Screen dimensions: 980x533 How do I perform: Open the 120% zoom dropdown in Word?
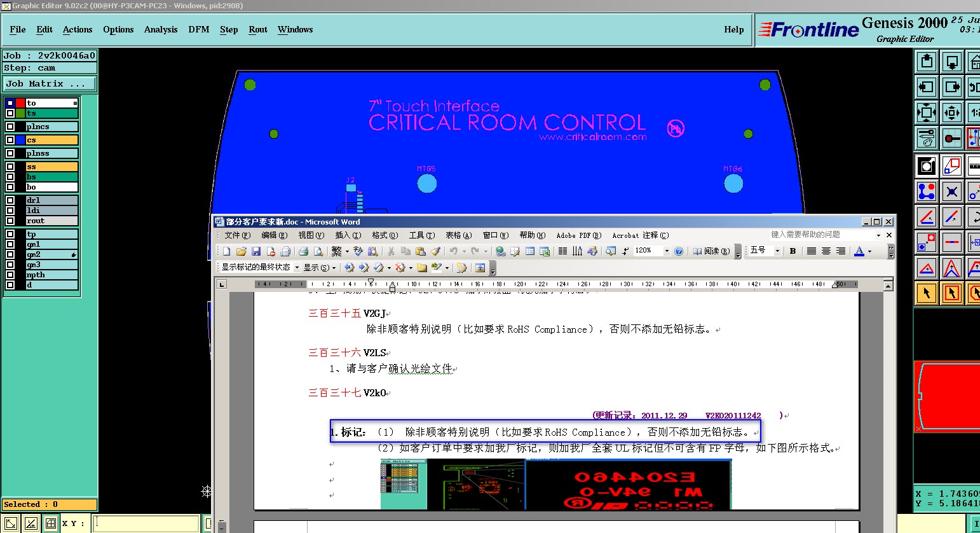click(667, 251)
